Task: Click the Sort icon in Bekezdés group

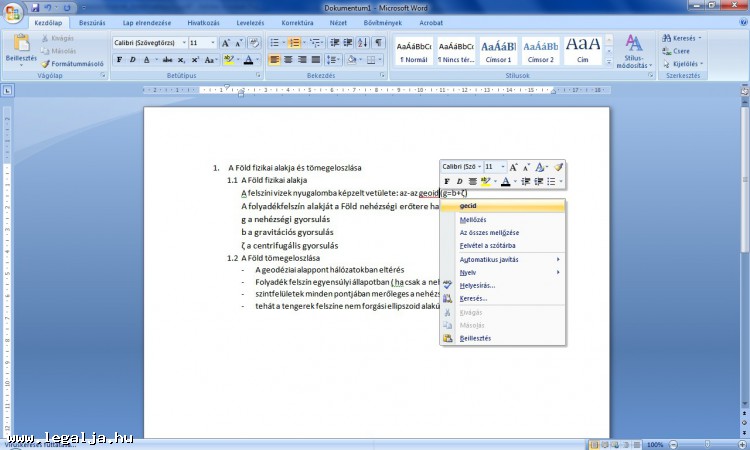Action: [x=363, y=43]
